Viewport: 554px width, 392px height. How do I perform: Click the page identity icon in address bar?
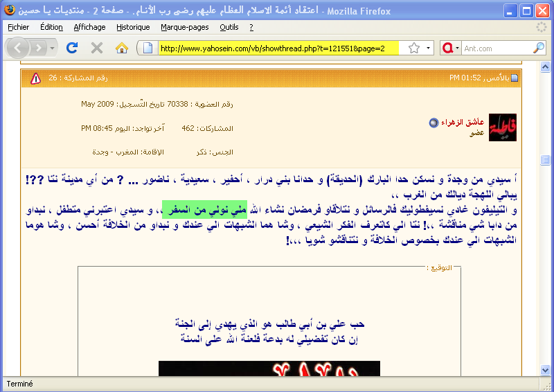pos(148,48)
